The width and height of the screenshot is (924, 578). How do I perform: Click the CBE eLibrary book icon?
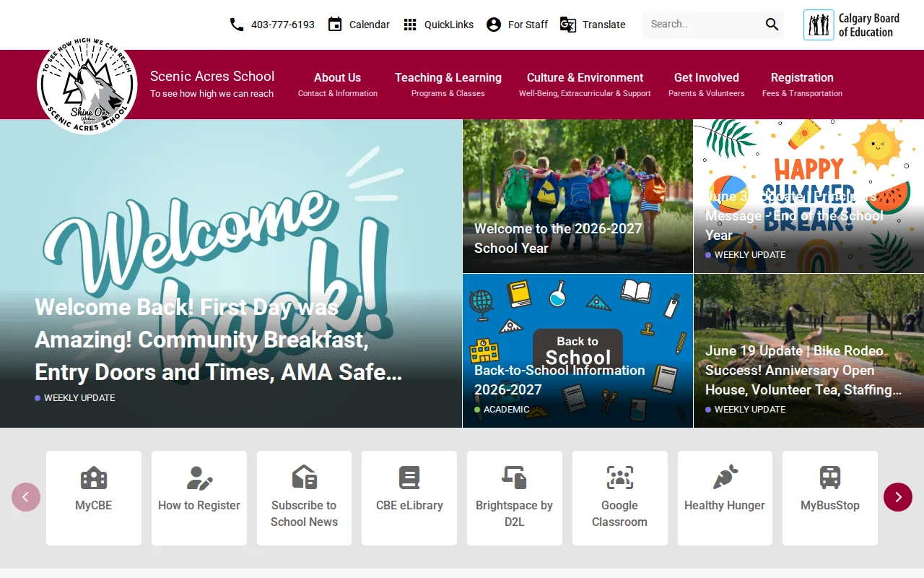pos(409,478)
